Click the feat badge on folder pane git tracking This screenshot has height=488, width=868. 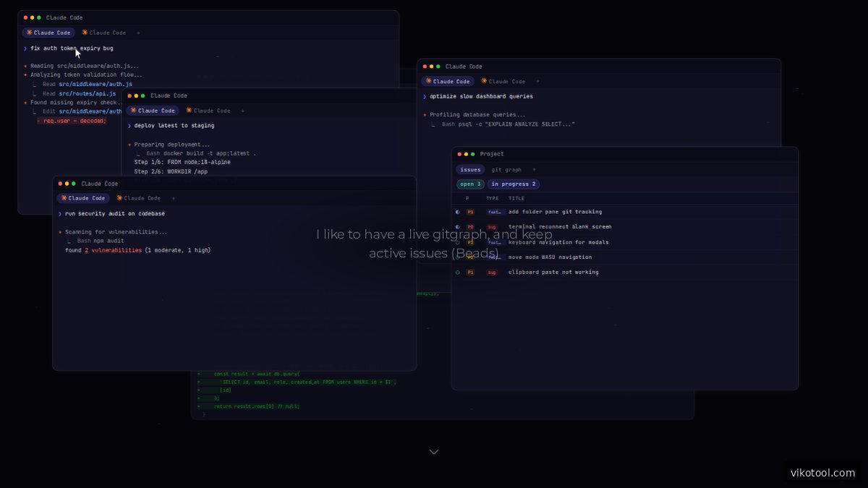(x=495, y=212)
